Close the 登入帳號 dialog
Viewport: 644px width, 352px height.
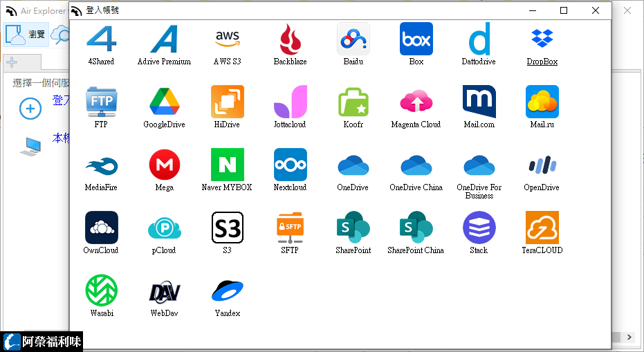(596, 10)
